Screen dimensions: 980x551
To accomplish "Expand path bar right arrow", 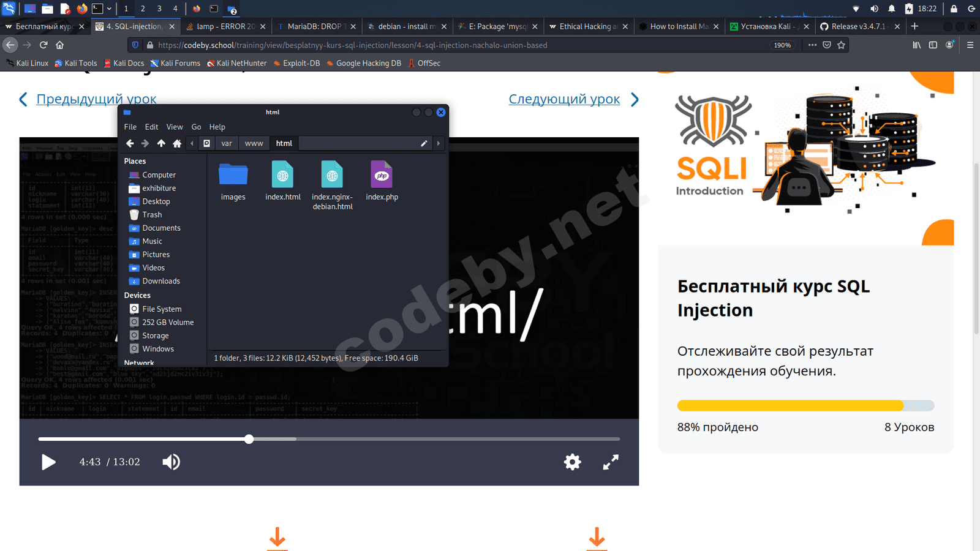I will tap(439, 143).
